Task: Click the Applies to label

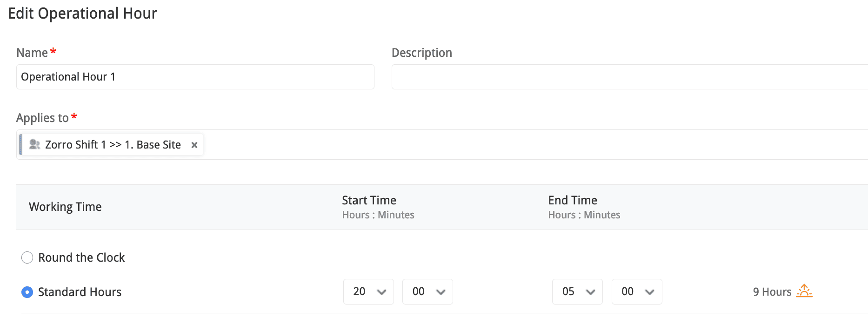Action: coord(42,118)
